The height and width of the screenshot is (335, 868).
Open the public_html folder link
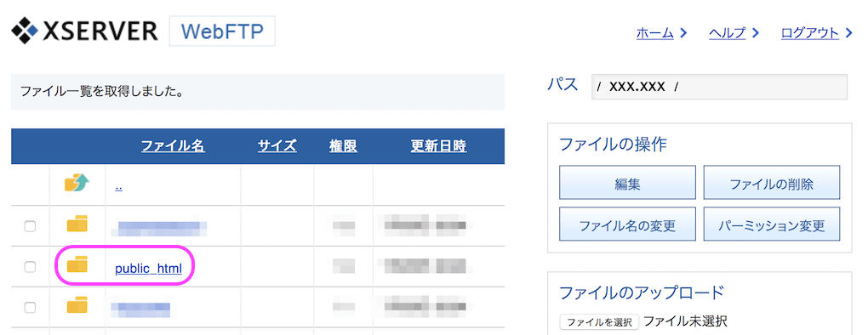(x=148, y=269)
